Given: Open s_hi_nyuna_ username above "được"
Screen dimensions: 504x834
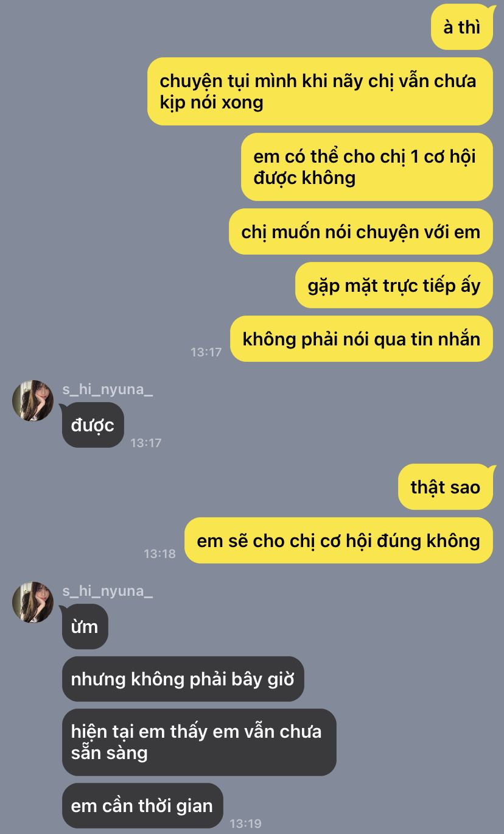Looking at the screenshot, I should (x=107, y=389).
